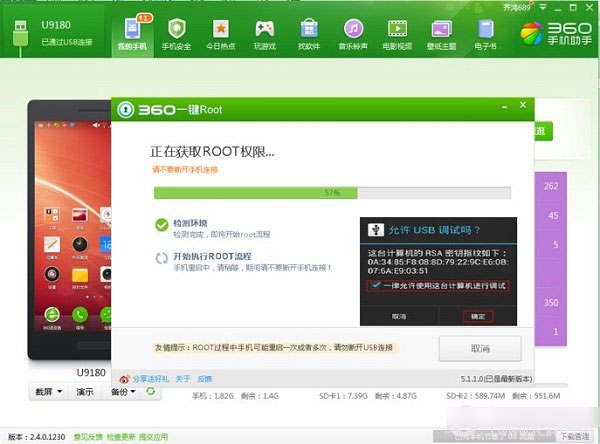600x444 pixels.
Task: Click the yellow folder app on phone preview
Action: [x=80, y=275]
